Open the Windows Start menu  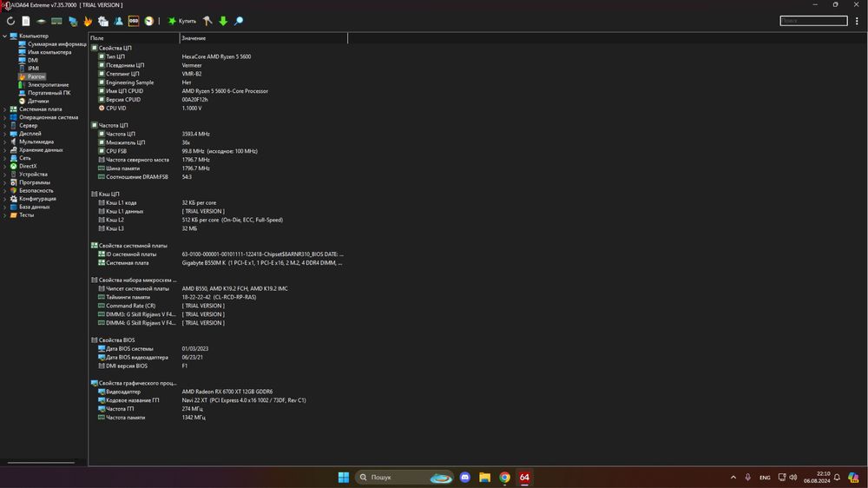click(343, 477)
